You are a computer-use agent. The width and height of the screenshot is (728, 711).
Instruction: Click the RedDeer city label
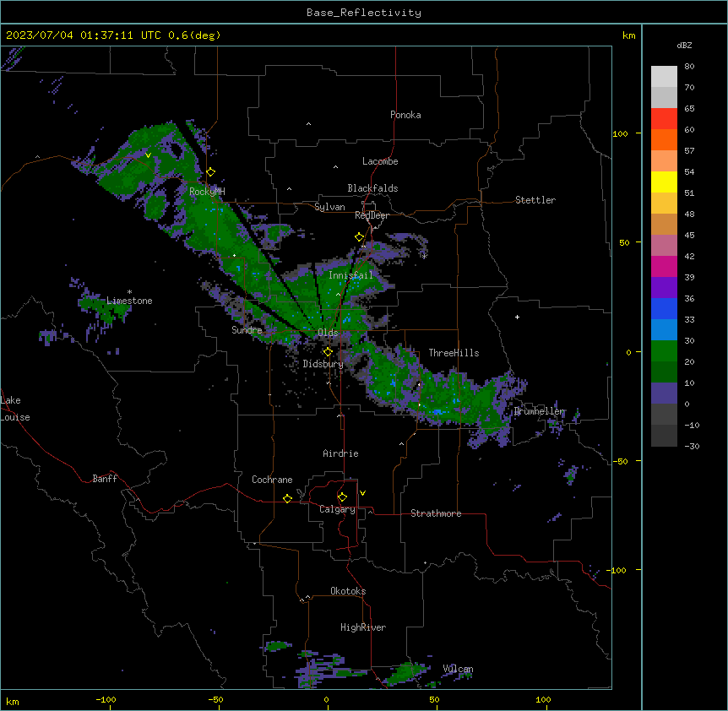point(372,215)
